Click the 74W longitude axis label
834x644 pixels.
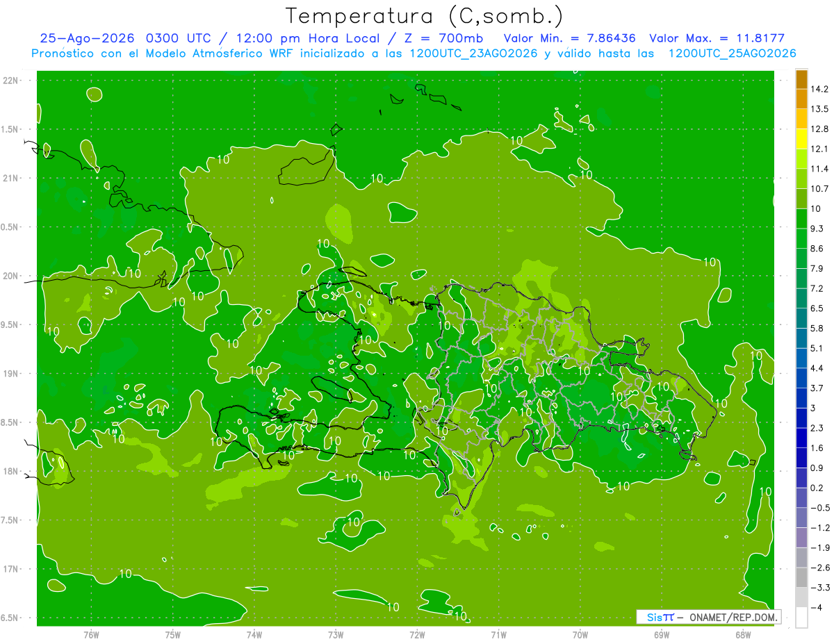(x=254, y=635)
